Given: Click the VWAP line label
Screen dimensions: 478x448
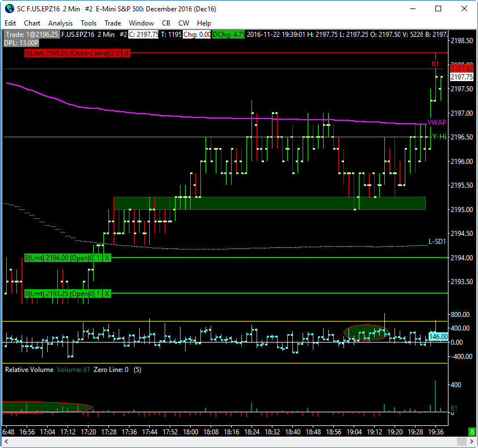Looking at the screenshot, I should click(437, 122).
